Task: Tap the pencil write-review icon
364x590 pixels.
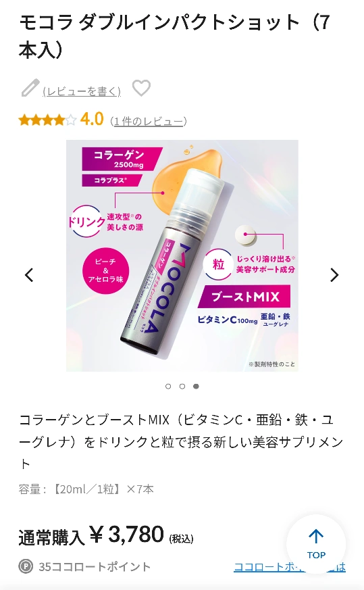Action: [x=30, y=88]
